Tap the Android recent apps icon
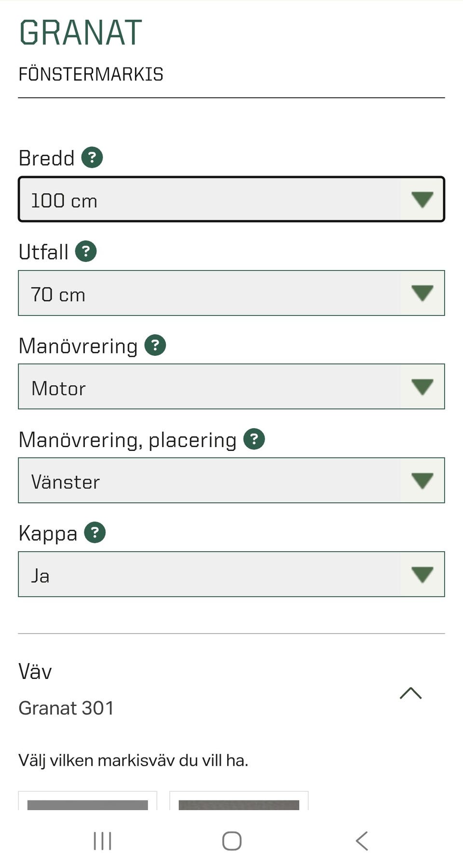 (x=102, y=841)
